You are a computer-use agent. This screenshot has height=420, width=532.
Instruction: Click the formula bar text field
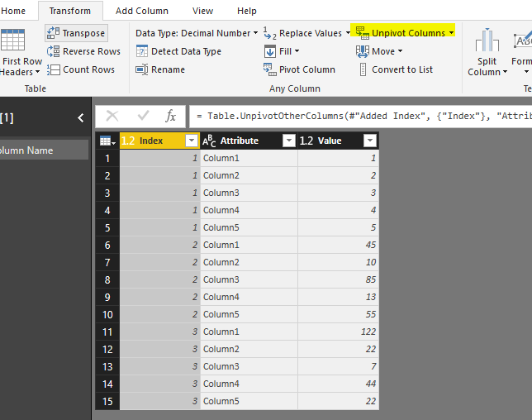coord(360,116)
